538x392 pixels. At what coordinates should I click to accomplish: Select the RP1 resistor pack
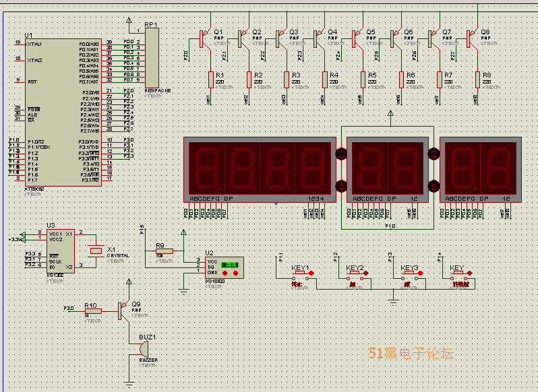pyautogui.click(x=152, y=58)
